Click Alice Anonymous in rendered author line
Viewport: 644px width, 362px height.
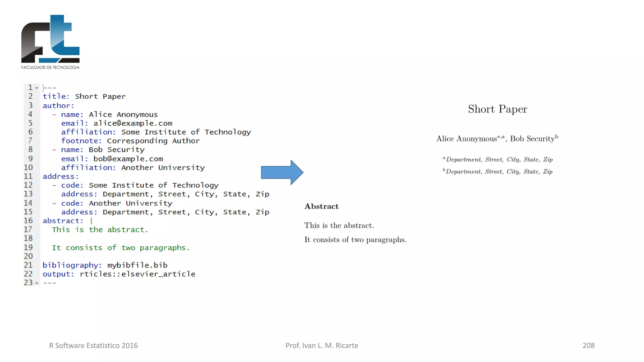tap(466, 139)
